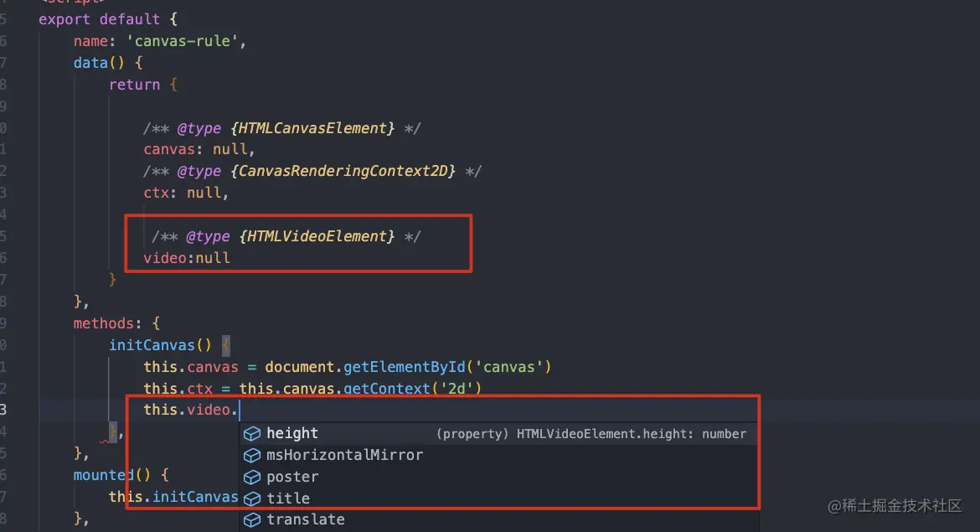980x532 pixels.
Task: Click the property icon next to msHorizontalMirror
Action: click(x=252, y=455)
